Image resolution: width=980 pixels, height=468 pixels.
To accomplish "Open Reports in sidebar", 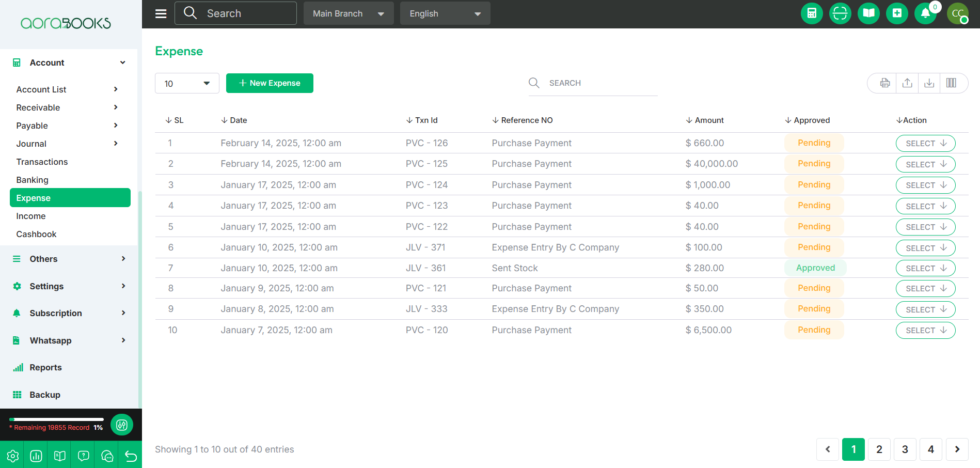I will click(45, 367).
